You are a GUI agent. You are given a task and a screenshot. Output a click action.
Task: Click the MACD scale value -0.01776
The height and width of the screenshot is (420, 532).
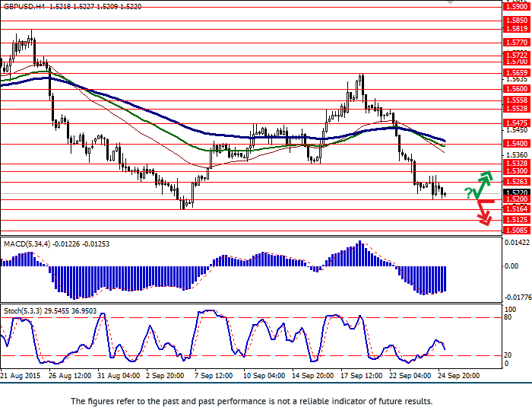(x=518, y=297)
